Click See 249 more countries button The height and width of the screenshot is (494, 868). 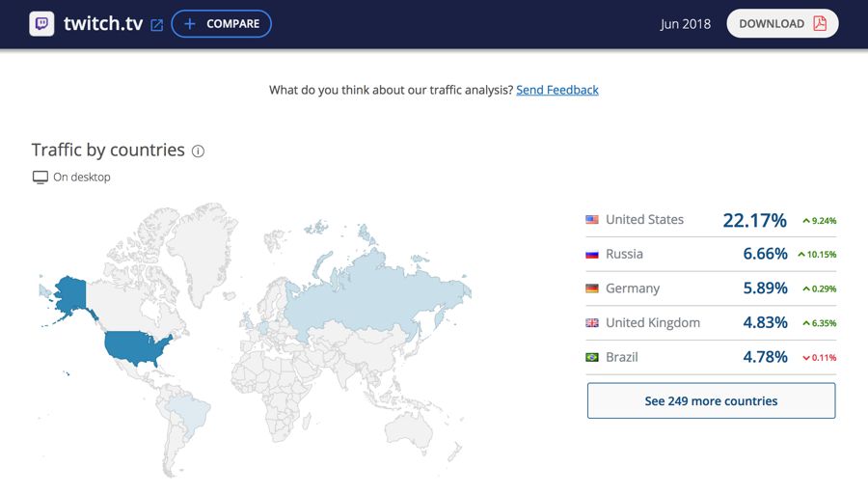pos(711,400)
